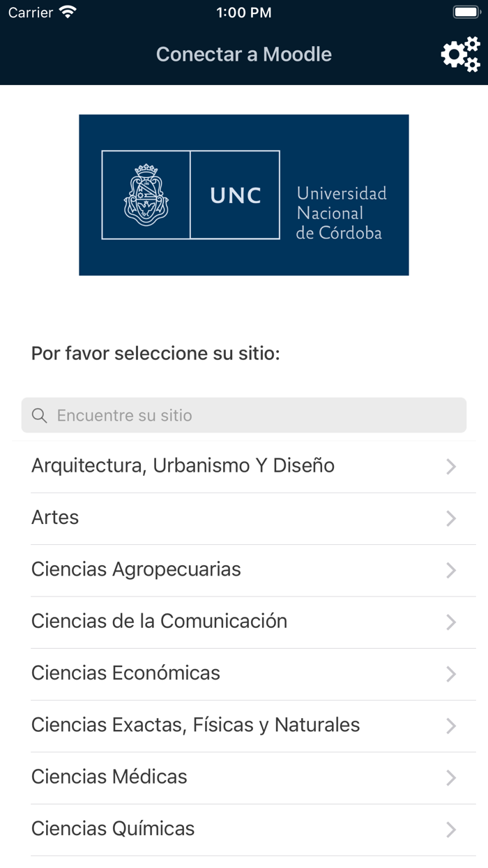The height and width of the screenshot is (868, 488).
Task: Click the Por favor seleccione su sitio heading
Action: click(x=155, y=353)
